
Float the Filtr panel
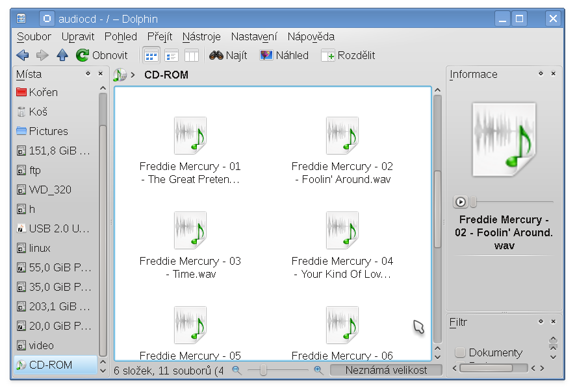pos(541,321)
